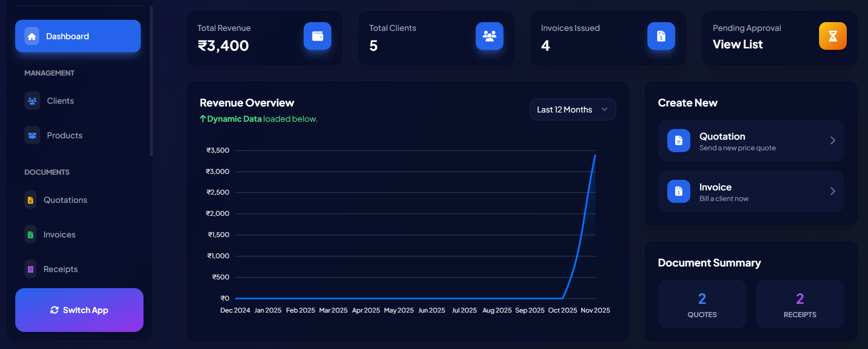
Task: Open the Dashboard menu item
Action: 78,36
